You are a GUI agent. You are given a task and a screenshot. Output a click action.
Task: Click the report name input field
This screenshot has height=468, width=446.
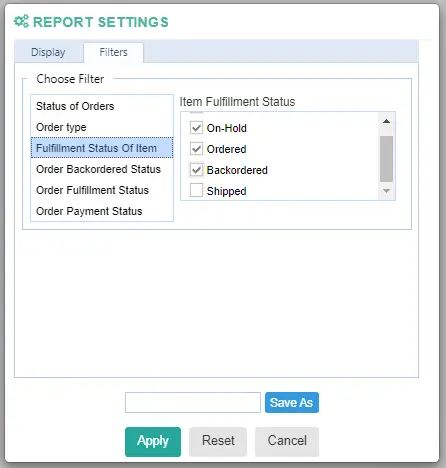193,403
